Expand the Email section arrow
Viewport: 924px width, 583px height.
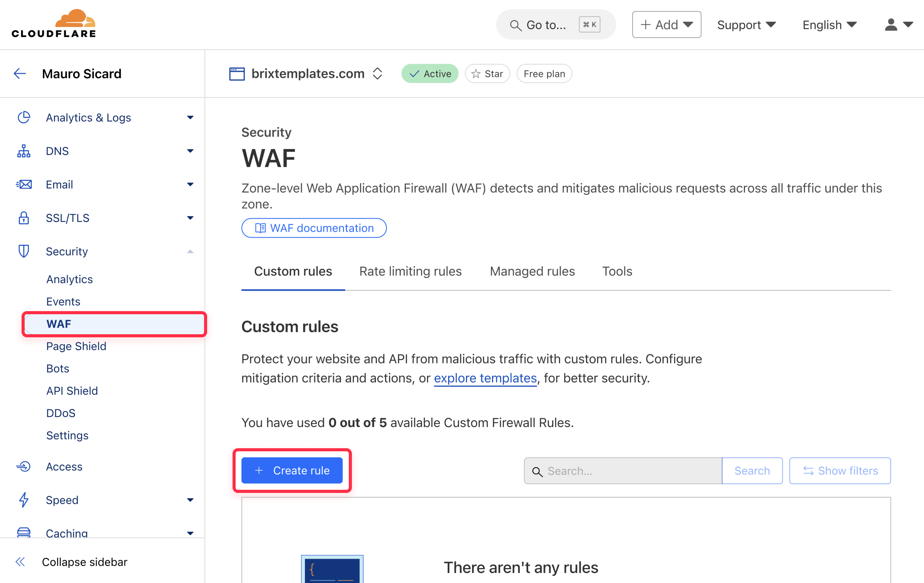click(190, 184)
